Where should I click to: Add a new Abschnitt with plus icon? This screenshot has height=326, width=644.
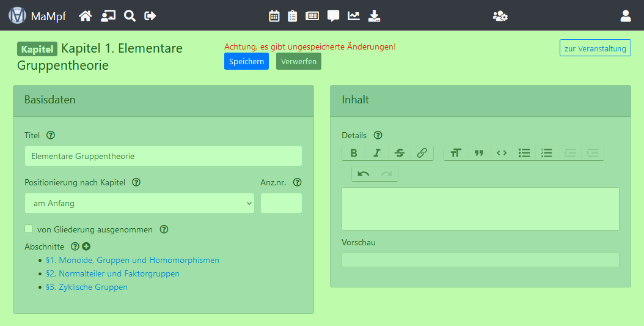tap(86, 246)
